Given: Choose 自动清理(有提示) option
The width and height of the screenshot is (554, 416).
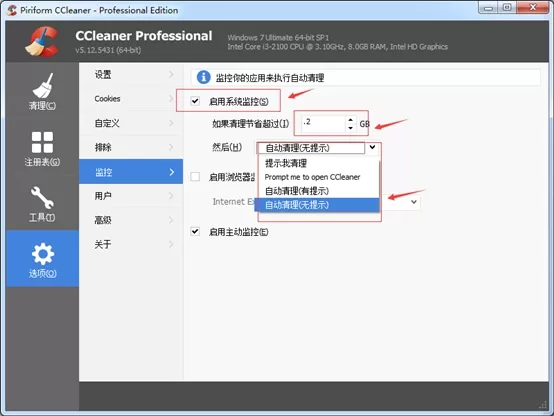Looking at the screenshot, I should (317, 191).
